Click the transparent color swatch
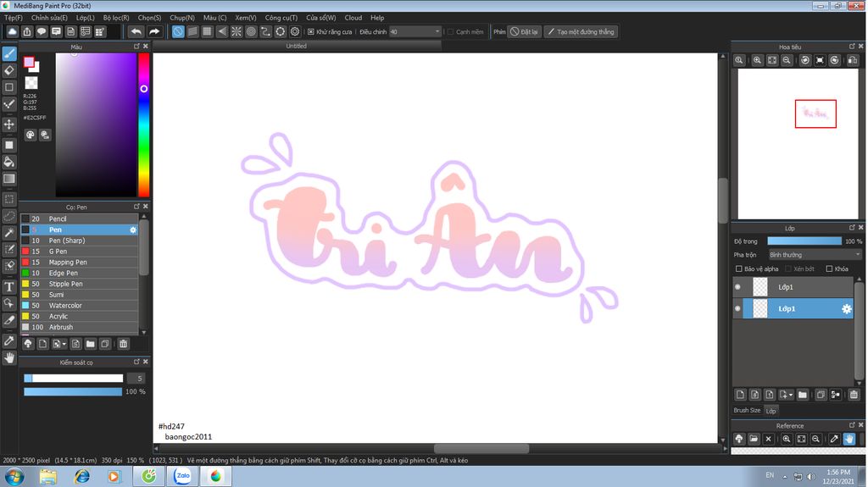 coord(31,83)
